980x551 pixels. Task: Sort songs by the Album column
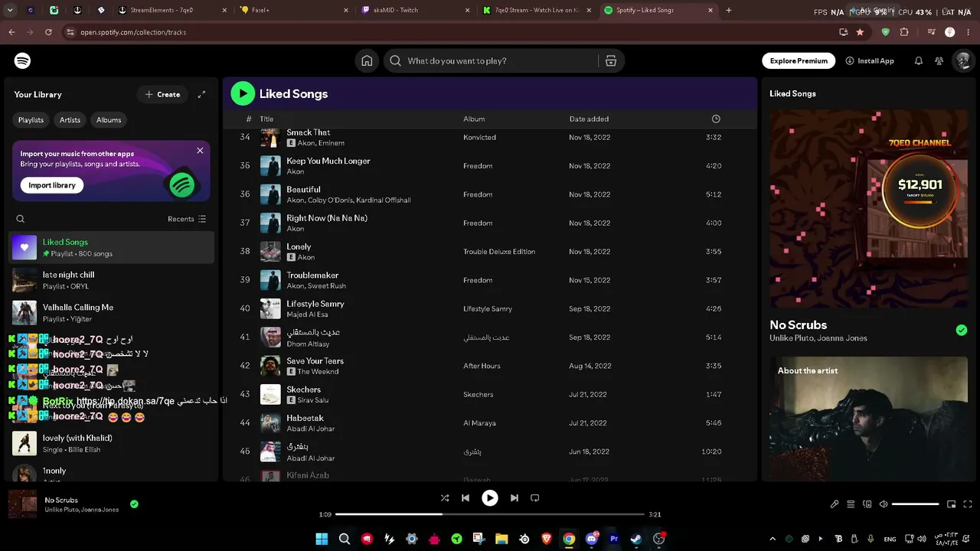tap(474, 119)
